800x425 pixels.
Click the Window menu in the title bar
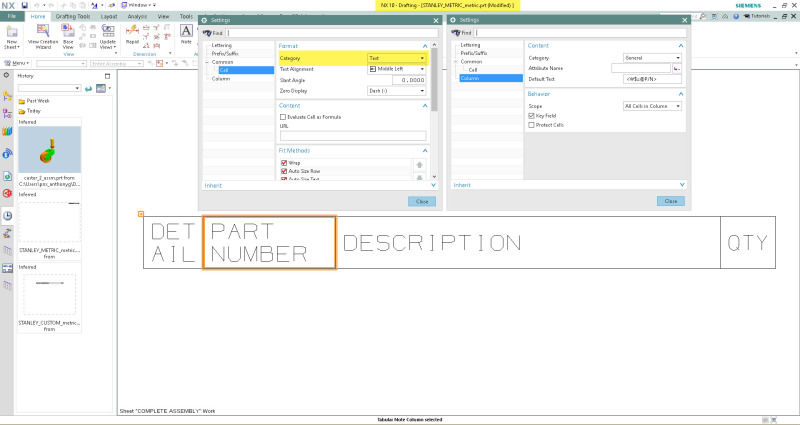coord(139,5)
